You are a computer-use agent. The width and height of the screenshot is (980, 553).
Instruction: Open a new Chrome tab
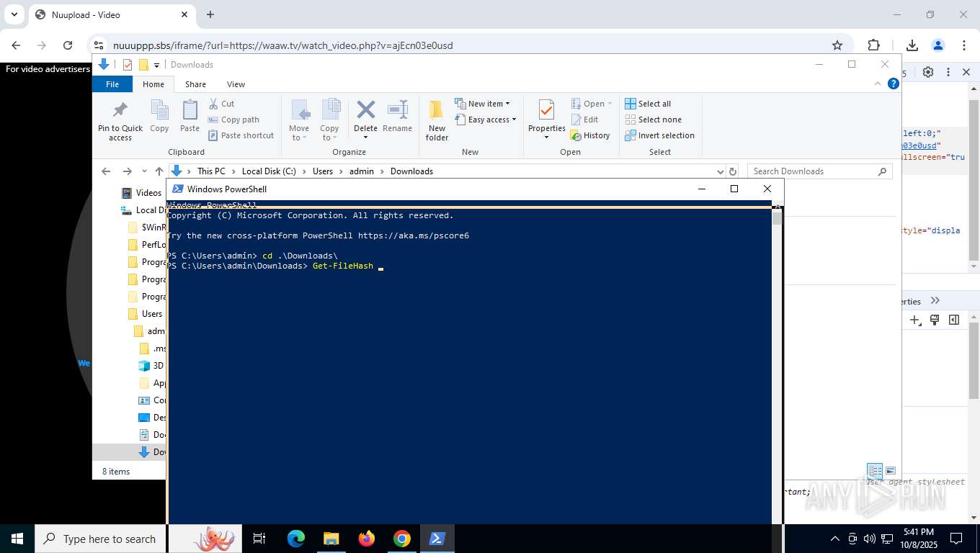(x=210, y=14)
